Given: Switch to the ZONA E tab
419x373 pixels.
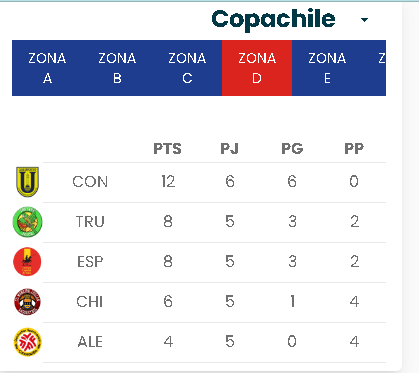Looking at the screenshot, I should pos(327,68).
